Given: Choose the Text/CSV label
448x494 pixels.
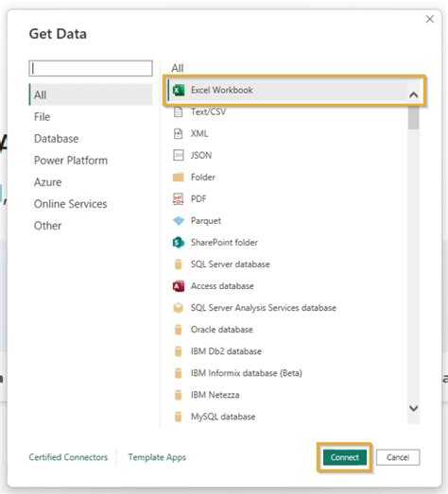Looking at the screenshot, I should pos(208,111).
